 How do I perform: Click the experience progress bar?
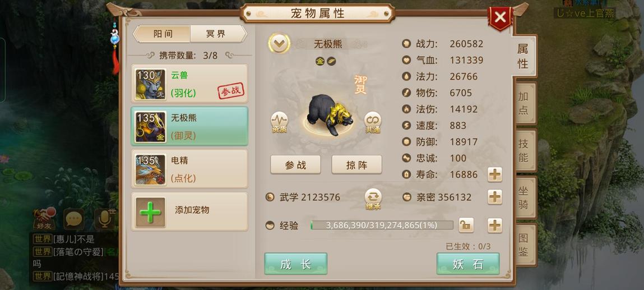tap(382, 225)
